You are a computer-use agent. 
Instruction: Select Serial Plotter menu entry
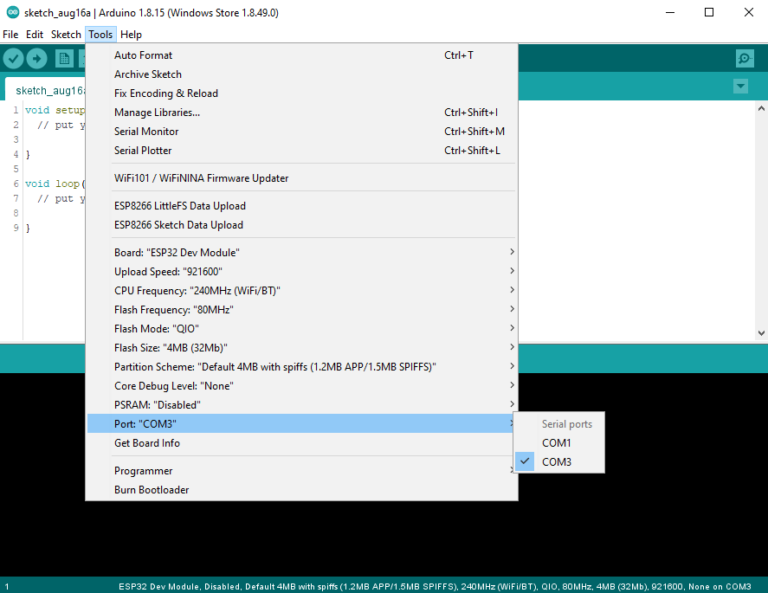(x=143, y=151)
